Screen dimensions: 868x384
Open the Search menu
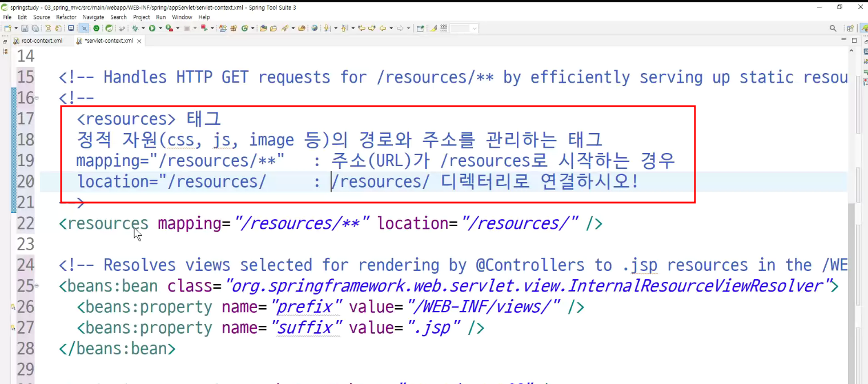(118, 17)
